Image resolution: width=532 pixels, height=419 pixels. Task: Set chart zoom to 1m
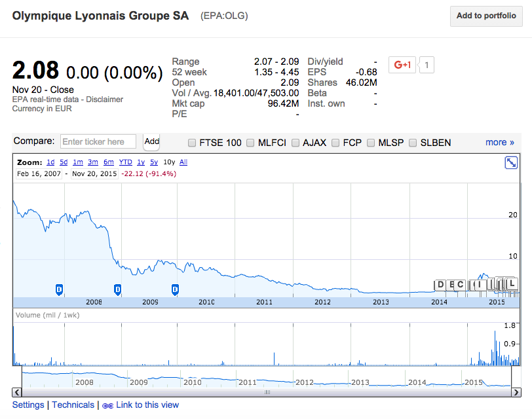[78, 162]
